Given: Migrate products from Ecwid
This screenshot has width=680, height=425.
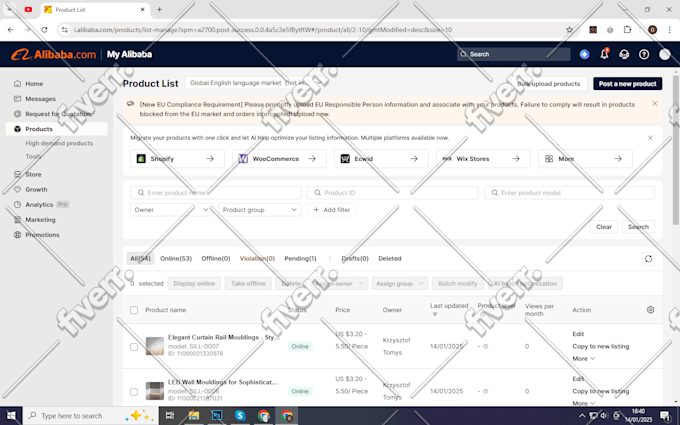Looking at the screenshot, I should [x=381, y=159].
